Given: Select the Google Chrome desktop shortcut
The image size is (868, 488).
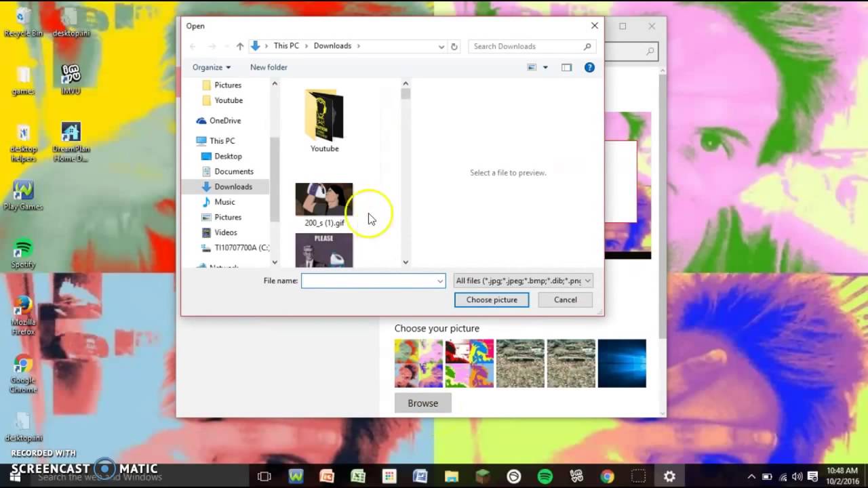Looking at the screenshot, I should click(23, 374).
